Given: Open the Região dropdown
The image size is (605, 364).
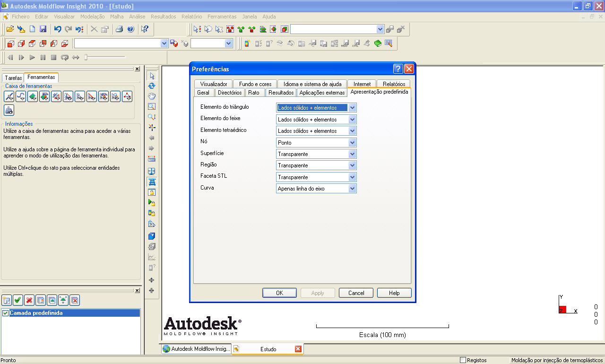Looking at the screenshot, I should point(352,165).
